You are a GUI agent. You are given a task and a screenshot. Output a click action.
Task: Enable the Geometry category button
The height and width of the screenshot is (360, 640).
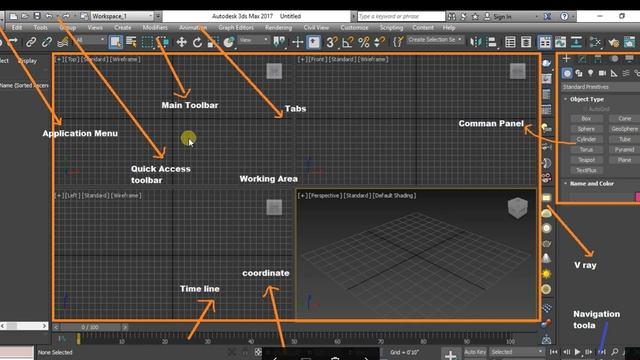[567, 73]
